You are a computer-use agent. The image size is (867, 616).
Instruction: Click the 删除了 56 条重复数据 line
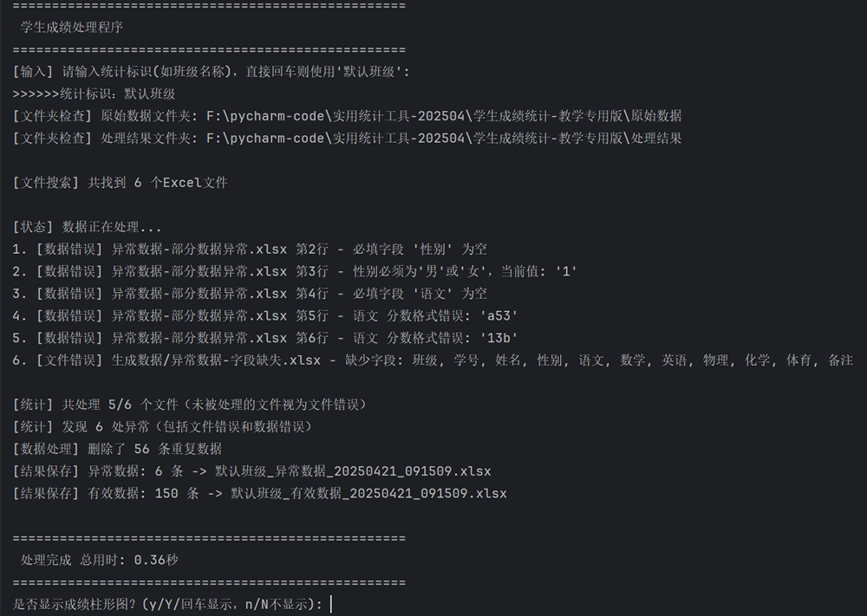point(118,449)
